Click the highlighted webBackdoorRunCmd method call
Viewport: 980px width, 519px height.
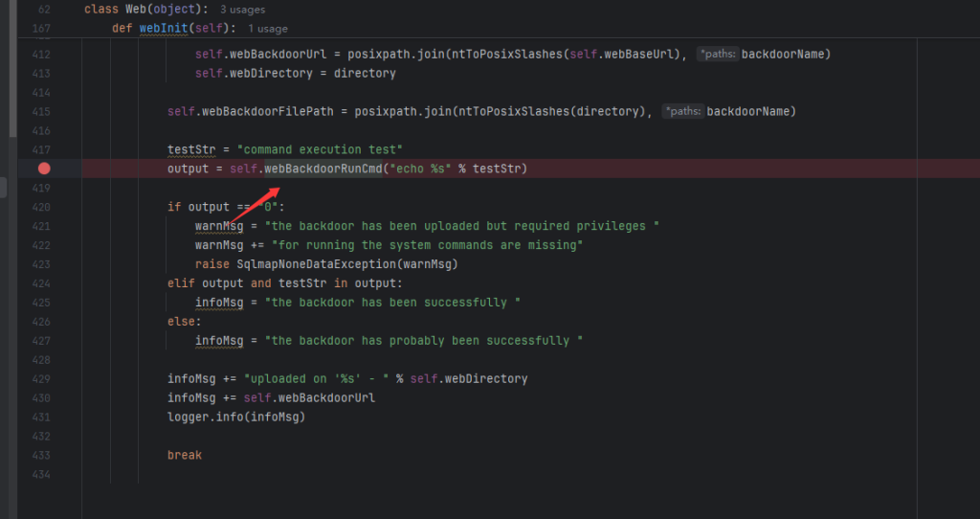[x=323, y=169]
